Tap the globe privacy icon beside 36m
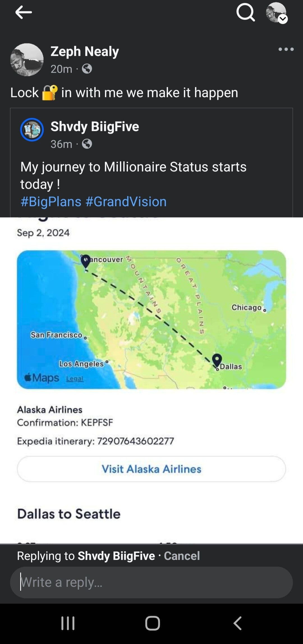303x644 pixels. [x=87, y=144]
